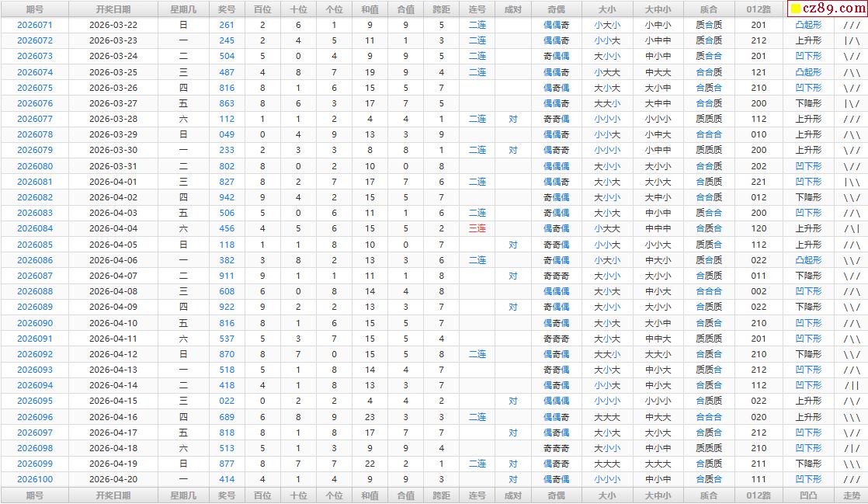
Task: Click the 走势 header in the footer row
Action: (852, 495)
